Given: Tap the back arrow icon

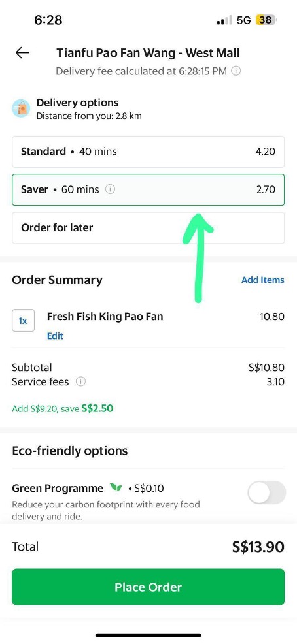Looking at the screenshot, I should pyautogui.click(x=22, y=52).
